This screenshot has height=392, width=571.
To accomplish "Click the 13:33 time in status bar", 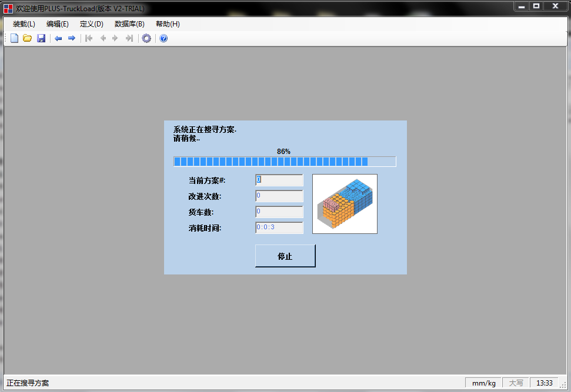I will pyautogui.click(x=544, y=383).
